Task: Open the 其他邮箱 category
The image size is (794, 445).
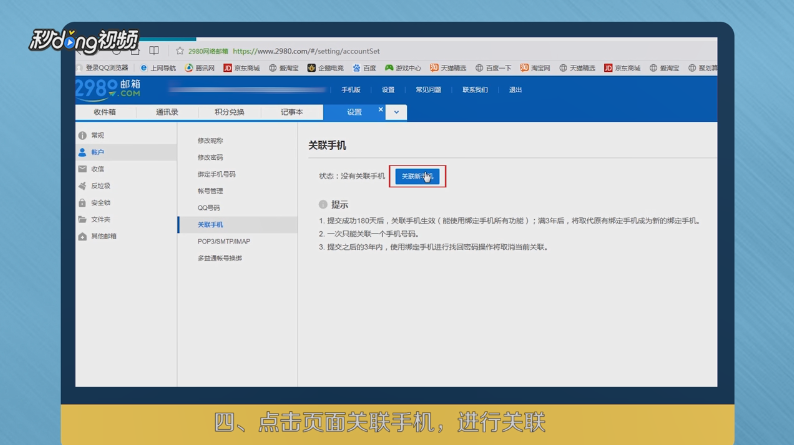Action: (x=98, y=236)
